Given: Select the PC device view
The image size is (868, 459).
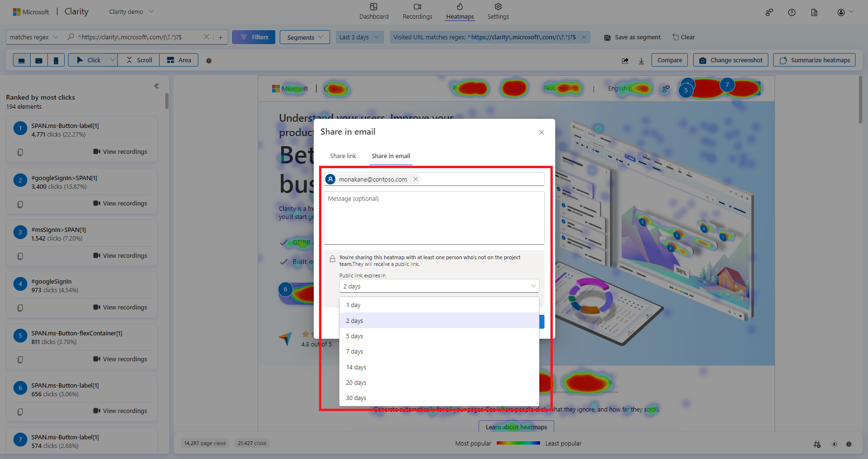Looking at the screenshot, I should [22, 60].
